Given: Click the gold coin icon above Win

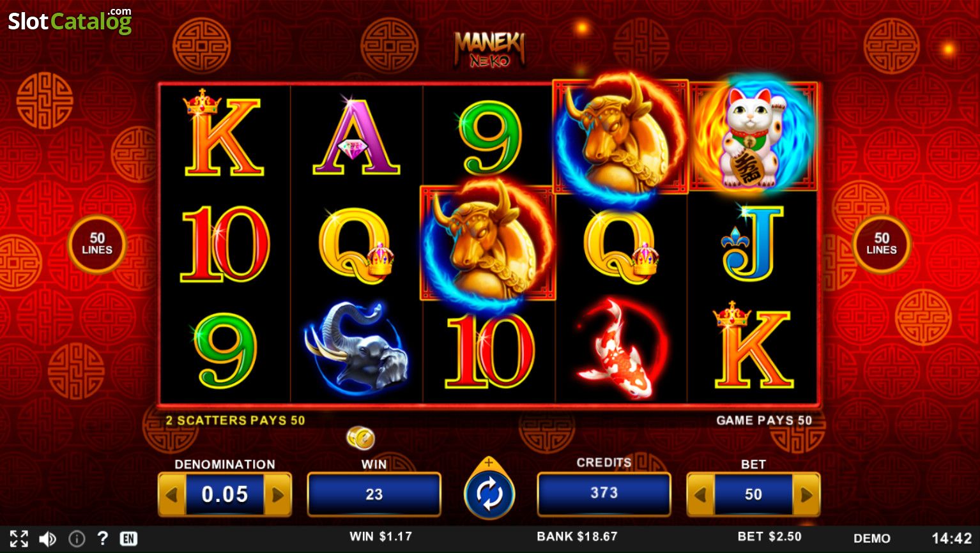Looking at the screenshot, I should 361,438.
